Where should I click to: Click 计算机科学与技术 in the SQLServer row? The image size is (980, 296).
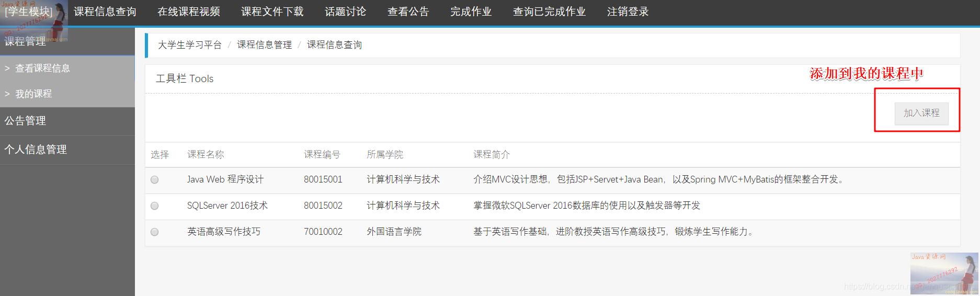403,206
